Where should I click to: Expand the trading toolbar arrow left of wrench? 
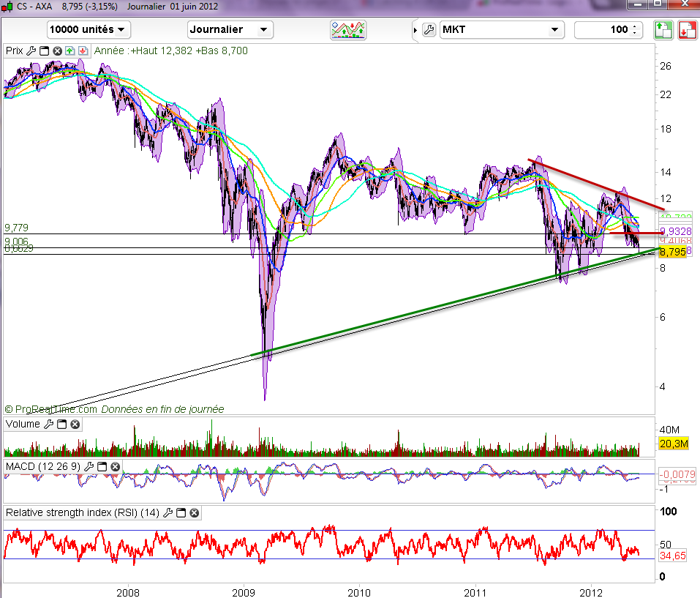pyautogui.click(x=415, y=30)
